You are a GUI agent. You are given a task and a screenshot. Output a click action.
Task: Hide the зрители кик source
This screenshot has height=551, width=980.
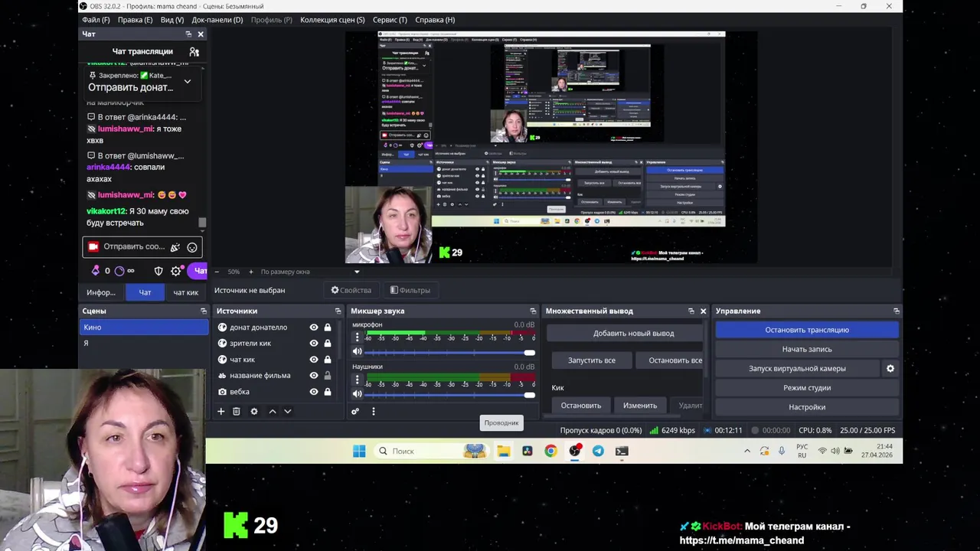click(x=313, y=344)
